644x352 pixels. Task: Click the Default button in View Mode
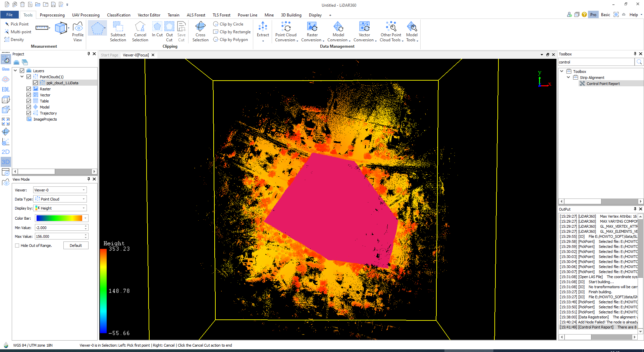pyautogui.click(x=76, y=246)
